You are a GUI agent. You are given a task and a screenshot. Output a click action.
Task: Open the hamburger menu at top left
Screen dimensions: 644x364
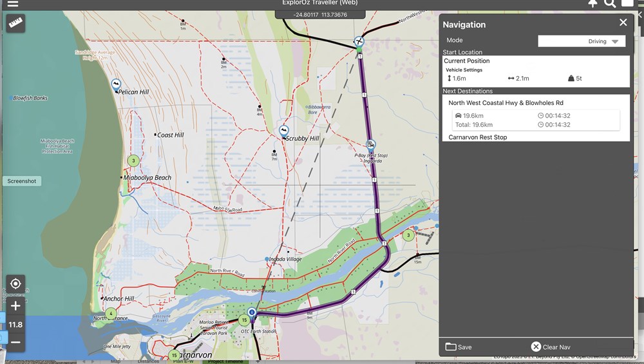coord(12,4)
